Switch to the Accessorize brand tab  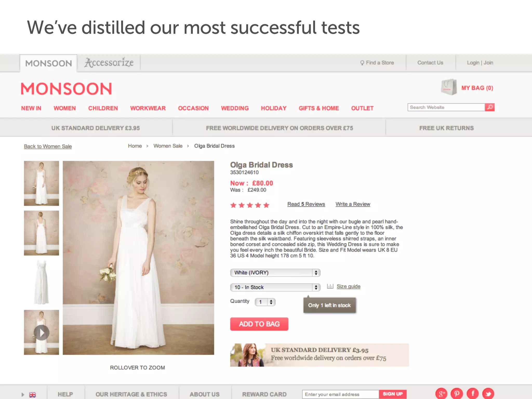point(109,63)
